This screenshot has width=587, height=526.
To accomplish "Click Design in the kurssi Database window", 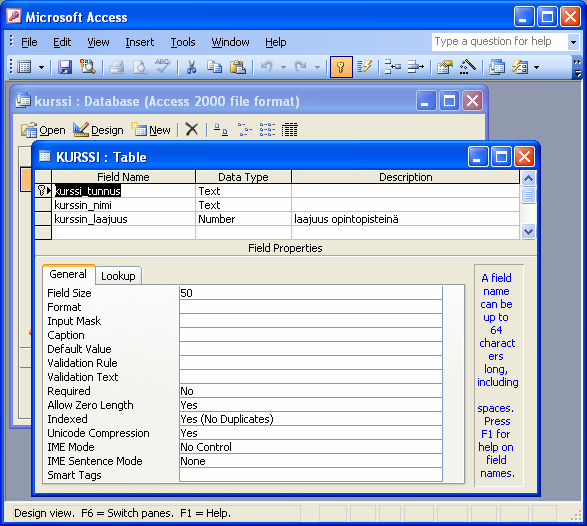I will (98, 130).
